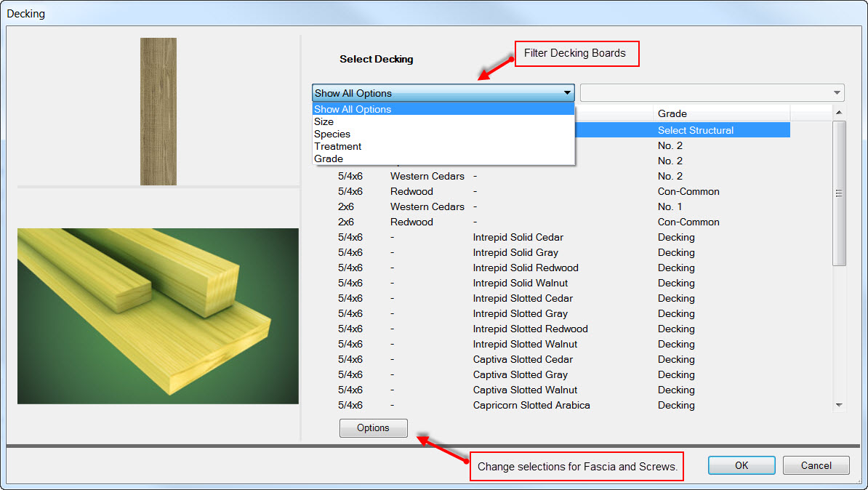Cancel the Decking dialog
The width and height of the screenshot is (868, 490).
coord(816,465)
